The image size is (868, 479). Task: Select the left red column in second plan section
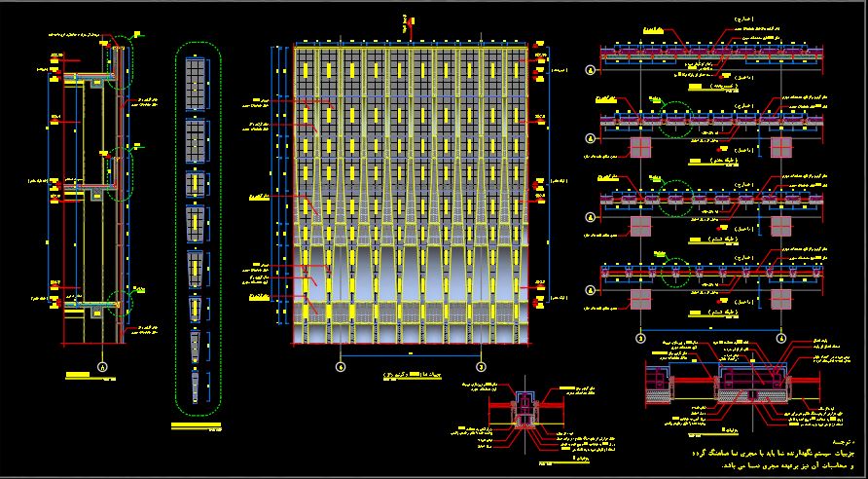[641, 148]
